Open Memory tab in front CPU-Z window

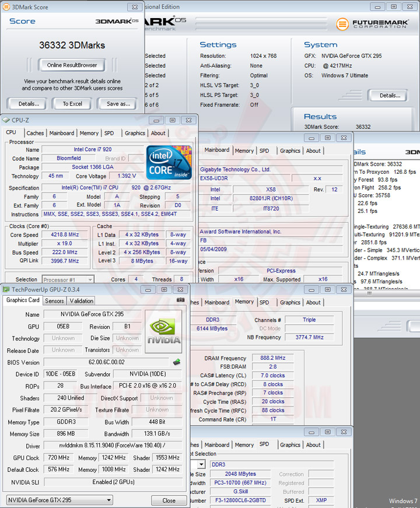tap(89, 133)
